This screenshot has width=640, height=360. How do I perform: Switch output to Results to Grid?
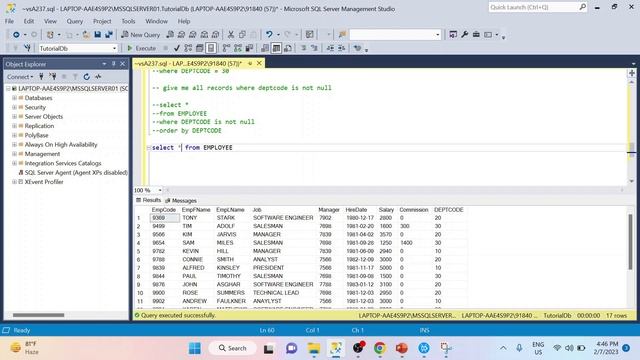point(276,48)
